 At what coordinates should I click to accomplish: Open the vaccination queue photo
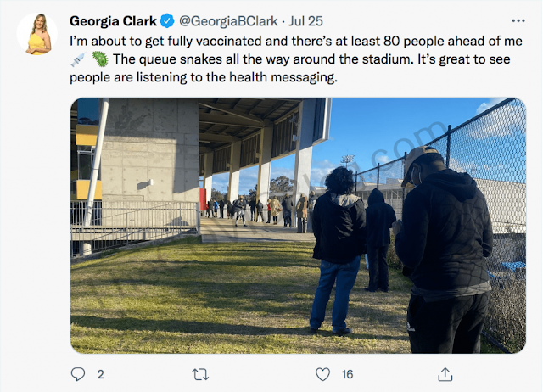pos(298,226)
